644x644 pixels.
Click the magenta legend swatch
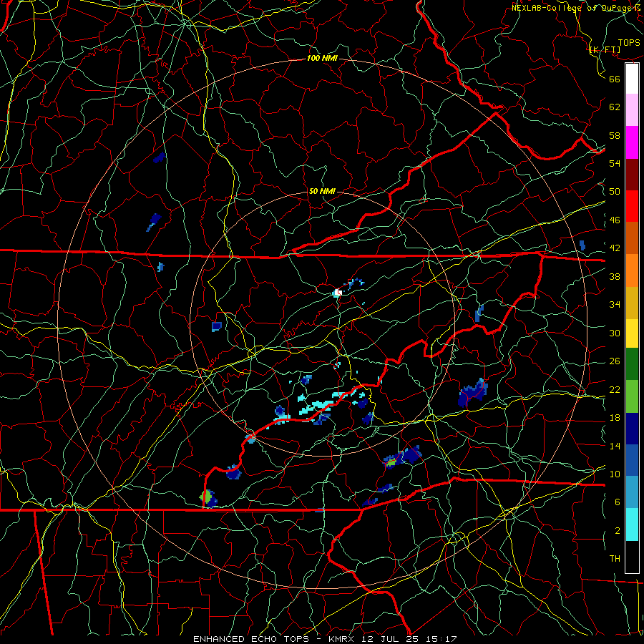[632, 142]
